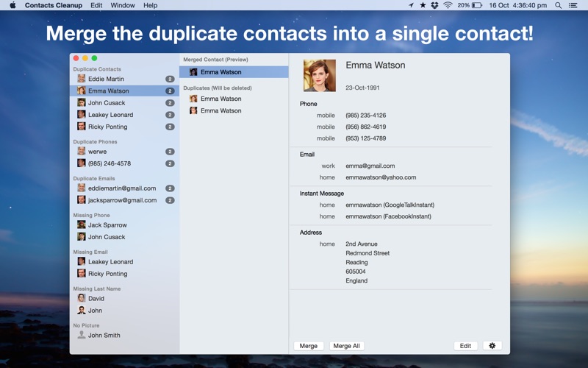Select Ricky Ponting under Missing Email
The width and height of the screenshot is (588, 368).
[x=124, y=274]
